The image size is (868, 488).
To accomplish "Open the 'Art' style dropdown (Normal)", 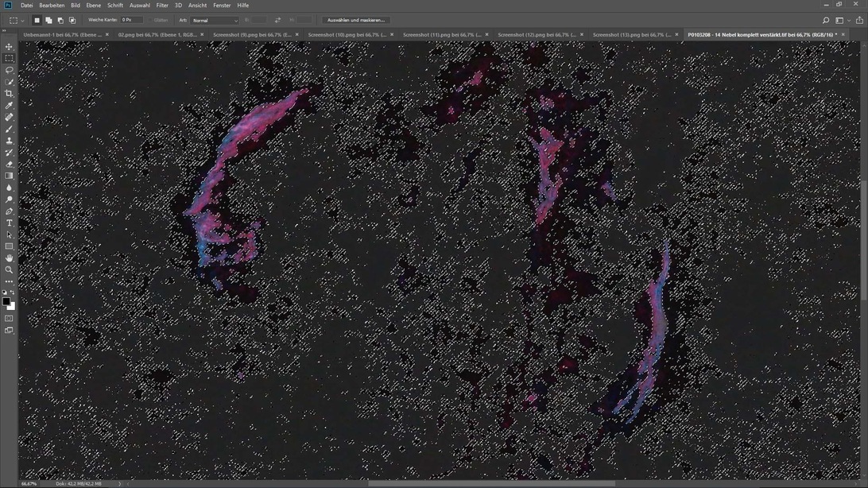I will point(214,20).
